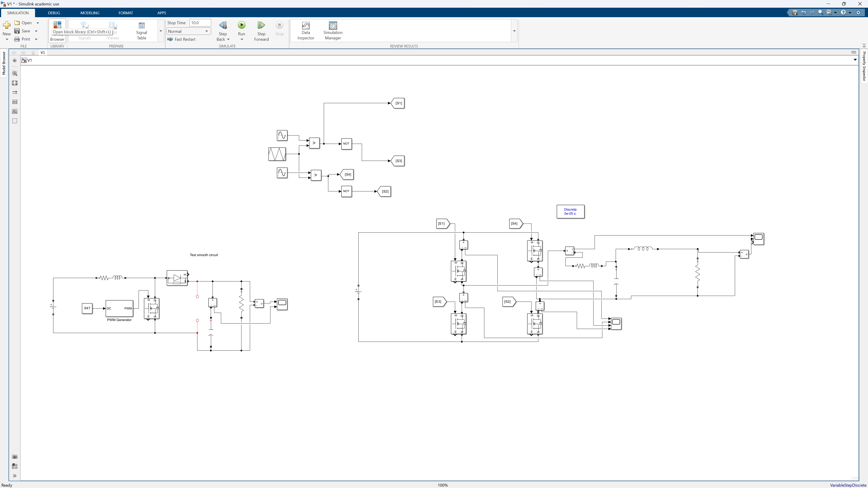
Task: Open the Data Inspector
Action: pos(306,31)
